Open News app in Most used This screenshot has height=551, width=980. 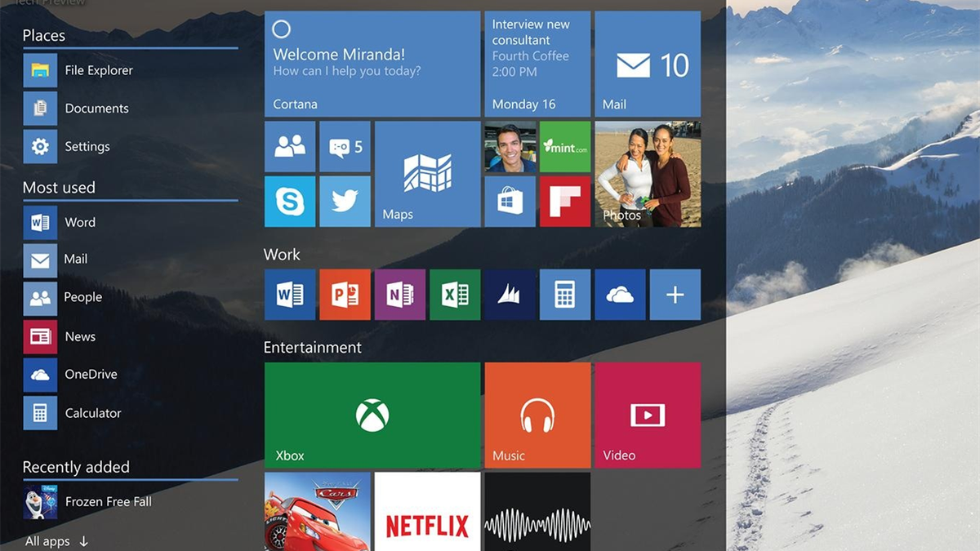coord(60,336)
